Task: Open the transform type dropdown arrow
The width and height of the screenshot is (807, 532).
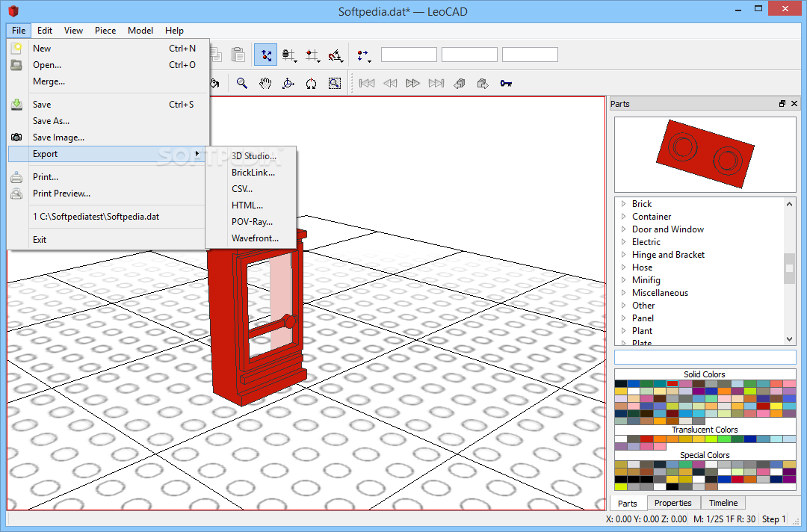Action: tap(370, 61)
